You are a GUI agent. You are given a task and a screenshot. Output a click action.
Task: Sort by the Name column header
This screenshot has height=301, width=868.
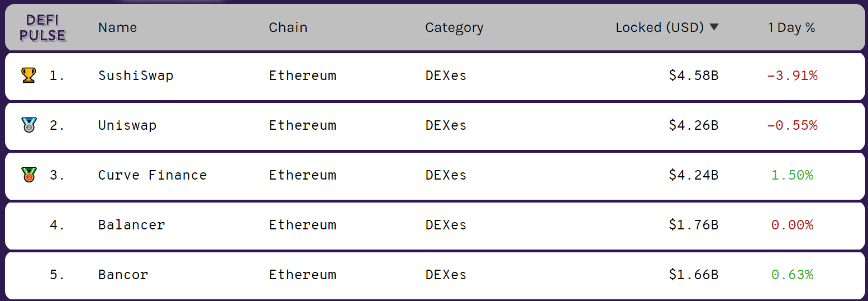pyautogui.click(x=117, y=27)
